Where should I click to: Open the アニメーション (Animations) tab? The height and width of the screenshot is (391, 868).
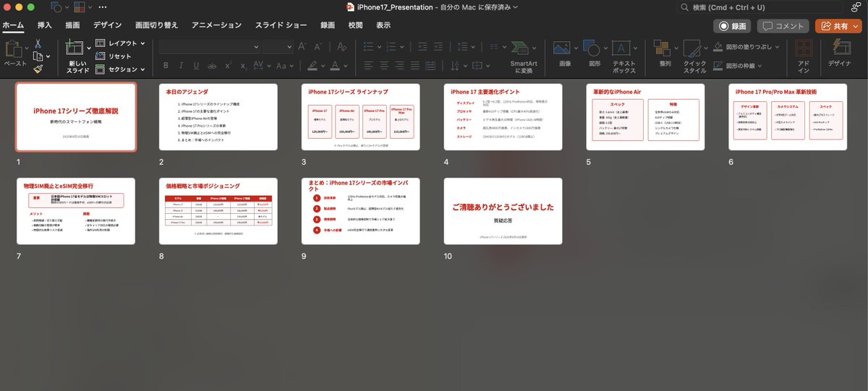(x=216, y=25)
